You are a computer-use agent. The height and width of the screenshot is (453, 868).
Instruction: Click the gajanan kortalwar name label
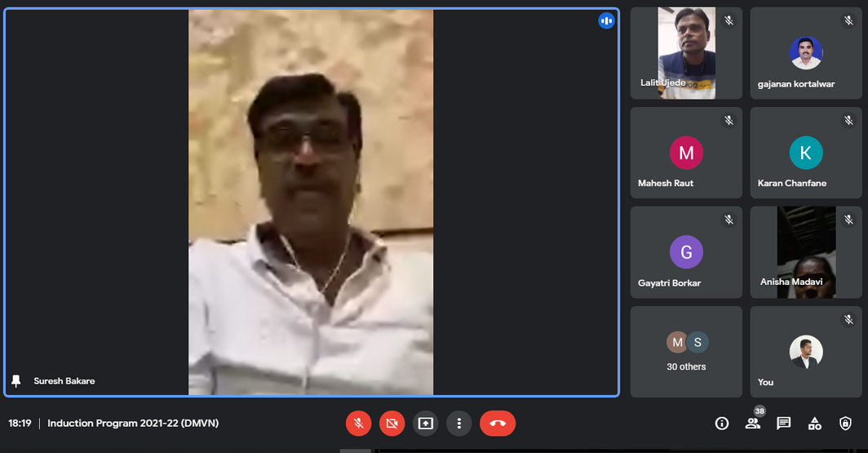796,84
